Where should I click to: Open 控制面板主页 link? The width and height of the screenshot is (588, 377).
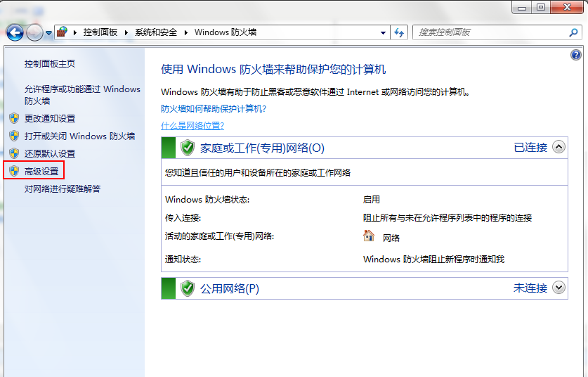click(x=50, y=64)
